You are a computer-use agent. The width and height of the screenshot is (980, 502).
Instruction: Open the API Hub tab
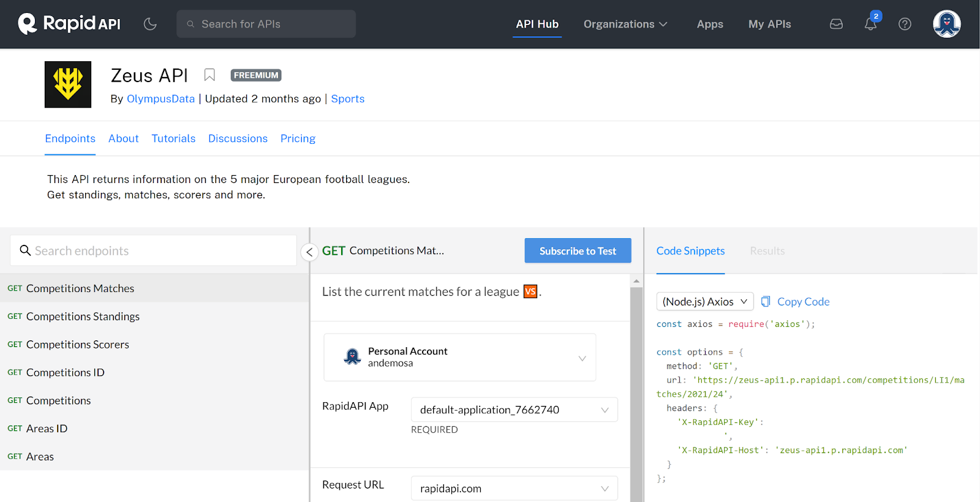pos(537,24)
